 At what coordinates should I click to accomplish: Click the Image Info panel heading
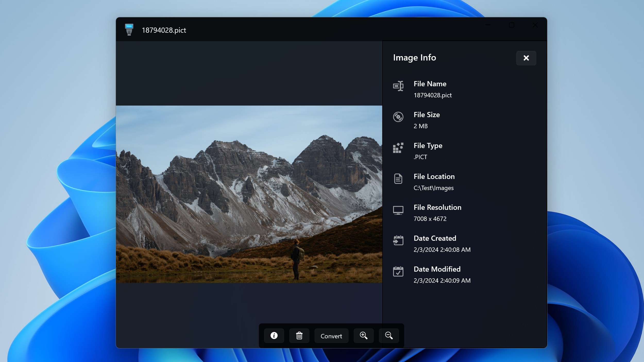tap(414, 58)
